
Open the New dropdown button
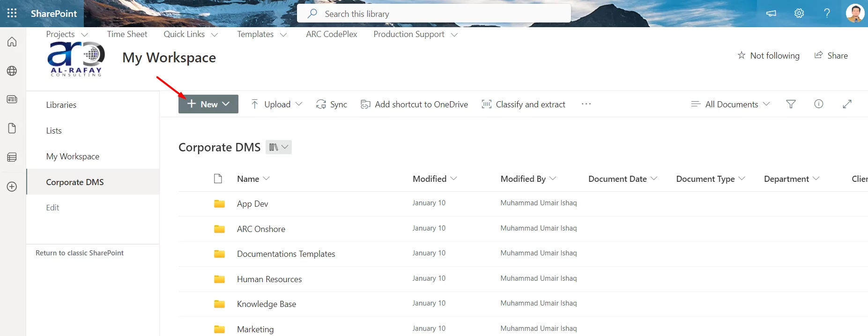click(208, 104)
